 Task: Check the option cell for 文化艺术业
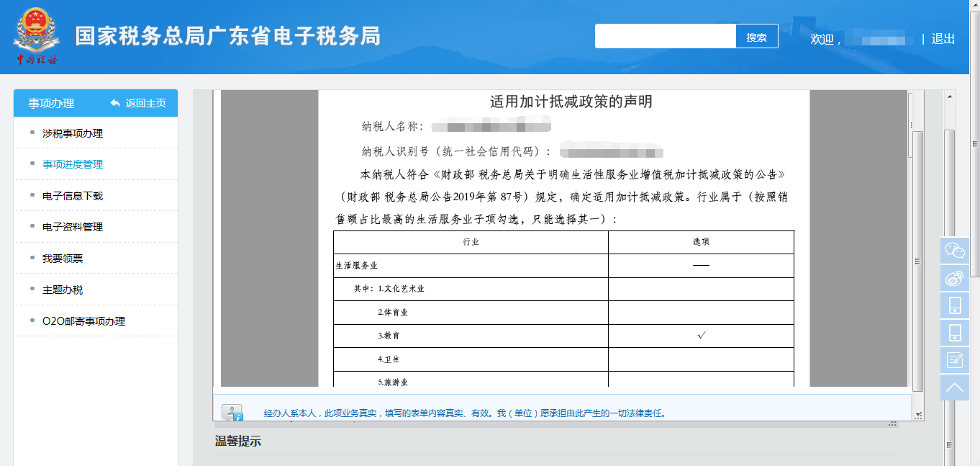click(x=702, y=289)
